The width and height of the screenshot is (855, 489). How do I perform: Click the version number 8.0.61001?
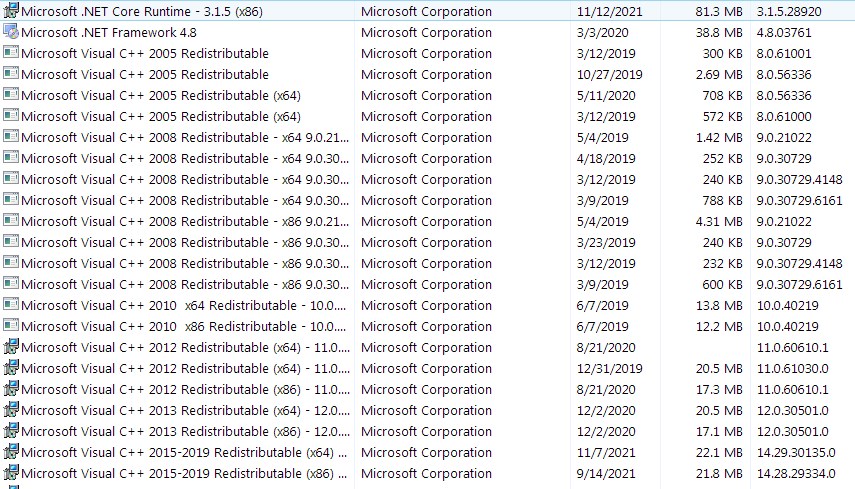tap(784, 53)
